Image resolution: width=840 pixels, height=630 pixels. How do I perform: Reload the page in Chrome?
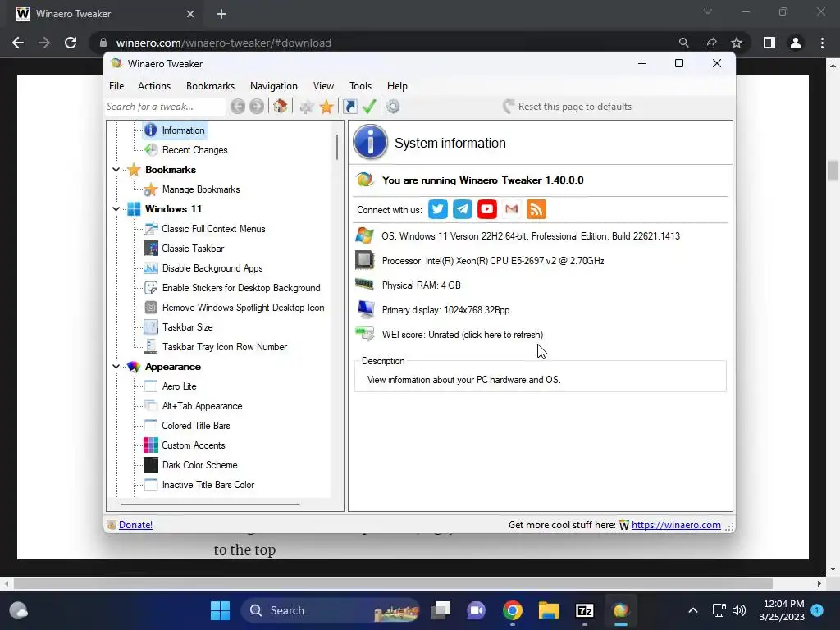71,43
